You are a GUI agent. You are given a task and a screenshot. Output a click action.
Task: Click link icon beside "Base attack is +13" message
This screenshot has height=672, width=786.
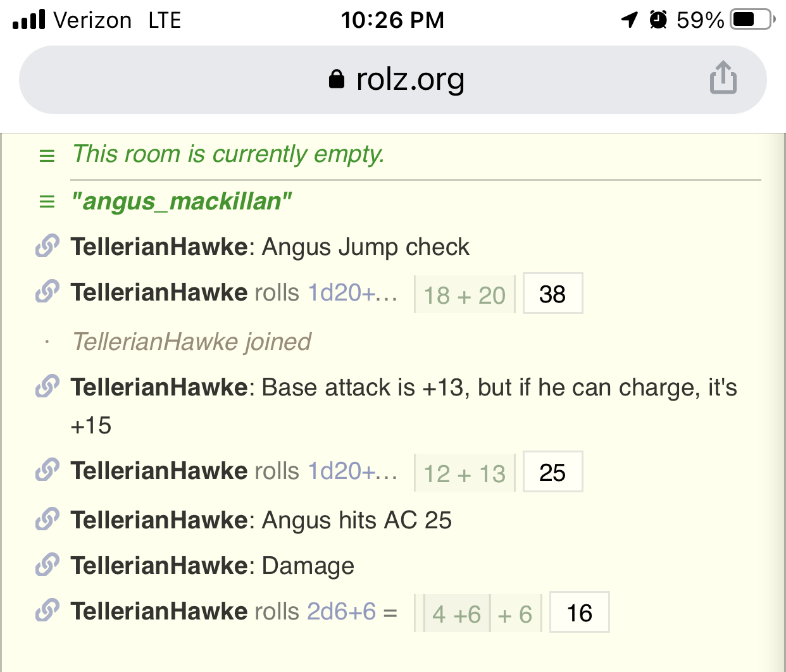47,387
